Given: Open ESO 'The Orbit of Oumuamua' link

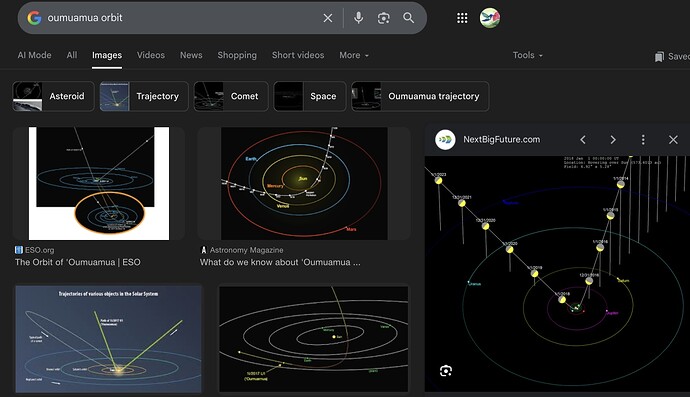Looking at the screenshot, I should 77,262.
